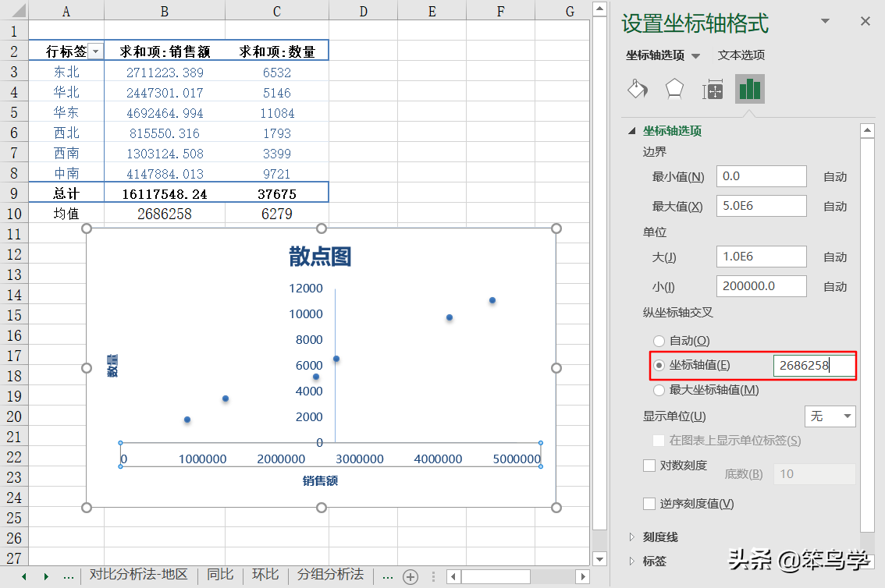Click the 最大值 input field
This screenshot has width=885, height=588.
coord(762,206)
